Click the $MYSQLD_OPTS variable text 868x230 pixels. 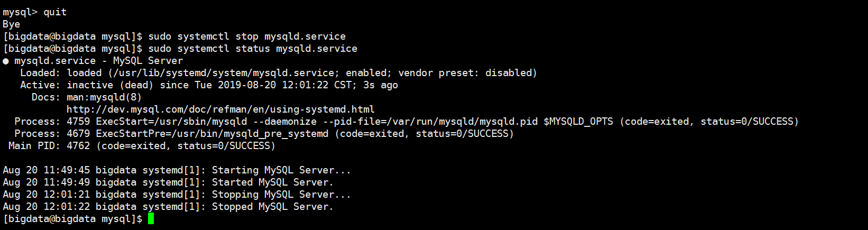point(578,122)
